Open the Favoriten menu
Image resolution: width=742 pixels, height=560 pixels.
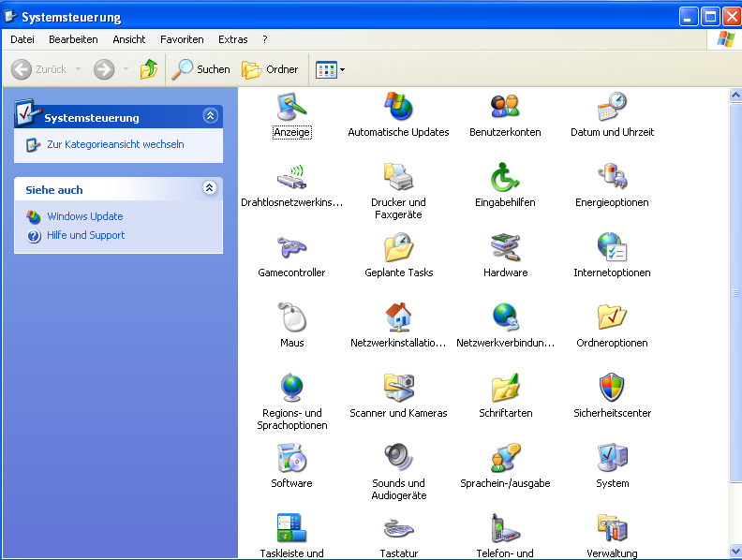[x=182, y=39]
